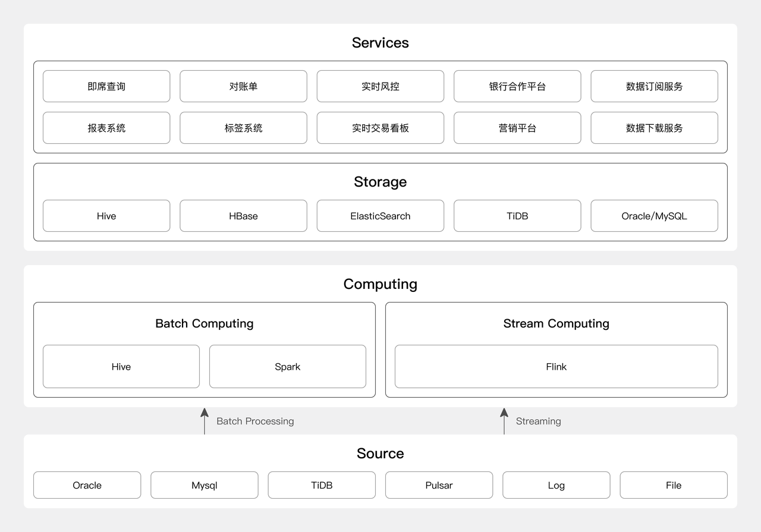
Task: Click the 实时交易看板 box
Action: click(380, 128)
